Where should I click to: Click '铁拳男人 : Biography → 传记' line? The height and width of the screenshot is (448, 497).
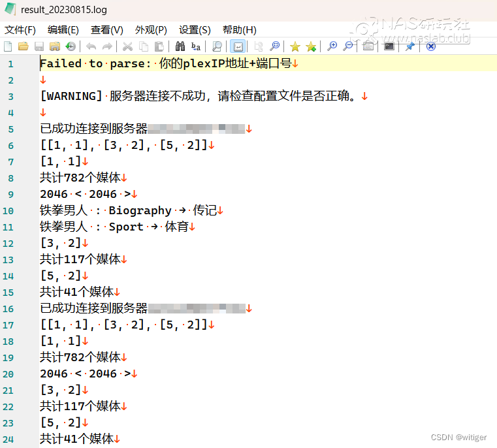click(x=129, y=210)
